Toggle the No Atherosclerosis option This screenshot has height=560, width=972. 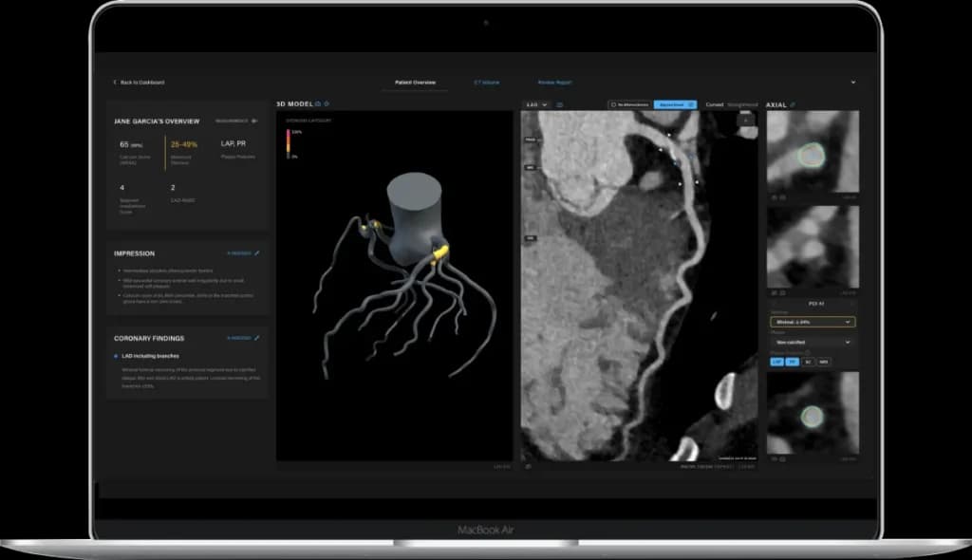pyautogui.click(x=632, y=104)
